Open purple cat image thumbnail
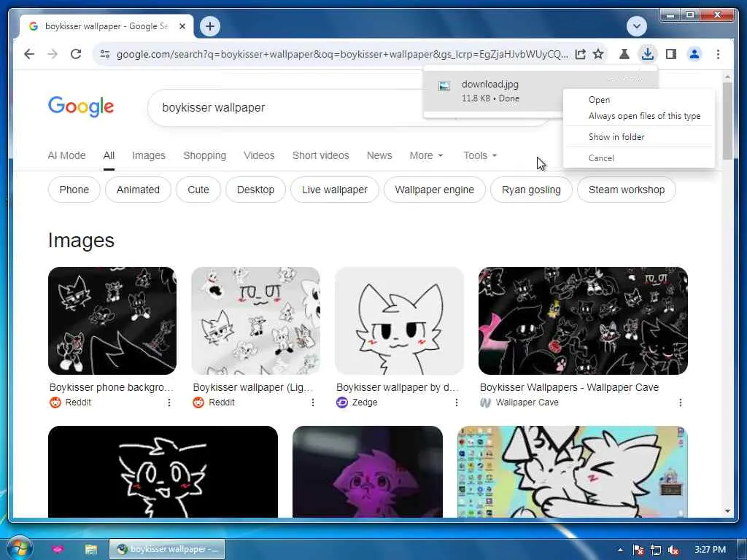 (x=368, y=472)
